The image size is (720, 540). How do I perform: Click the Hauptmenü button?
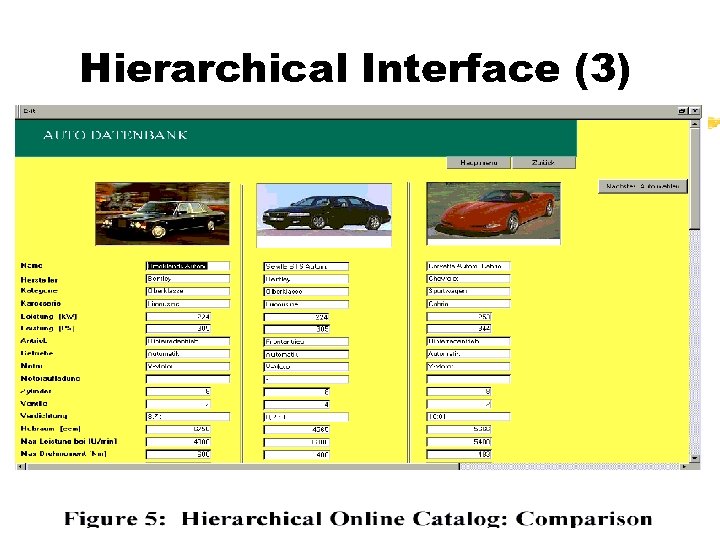[478, 163]
